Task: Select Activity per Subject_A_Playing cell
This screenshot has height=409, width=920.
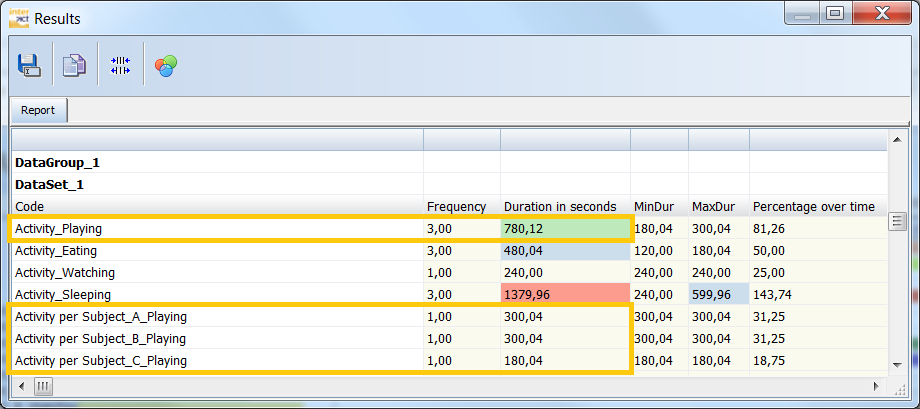Action: [217, 316]
